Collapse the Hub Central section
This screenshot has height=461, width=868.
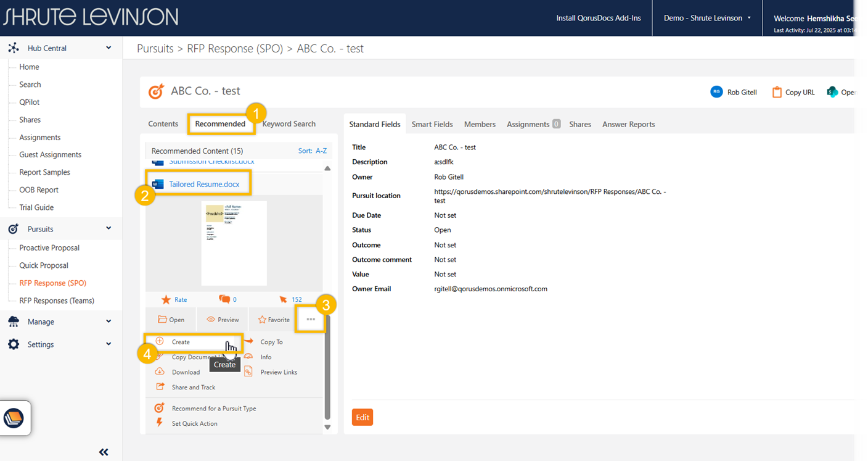108,48
